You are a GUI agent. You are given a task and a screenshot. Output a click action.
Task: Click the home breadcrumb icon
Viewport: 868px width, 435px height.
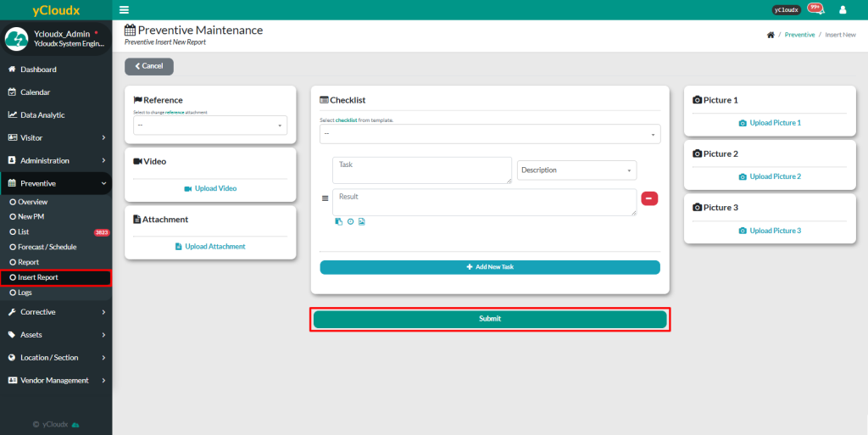pos(770,35)
